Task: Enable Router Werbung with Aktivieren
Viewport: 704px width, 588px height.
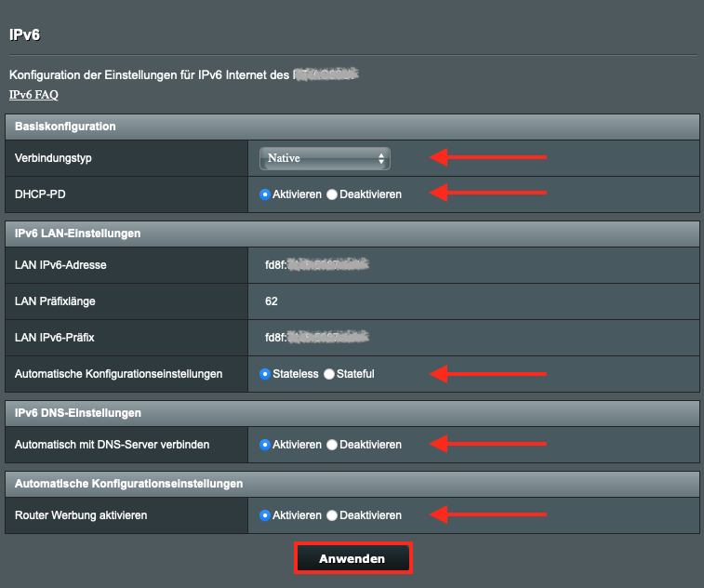Action: coord(265,515)
